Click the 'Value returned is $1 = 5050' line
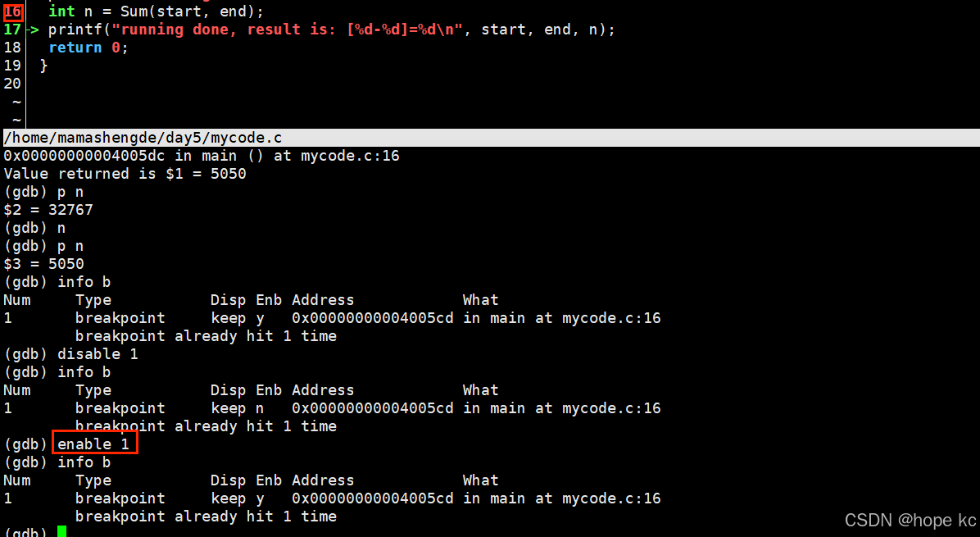980x537 pixels. pos(125,174)
